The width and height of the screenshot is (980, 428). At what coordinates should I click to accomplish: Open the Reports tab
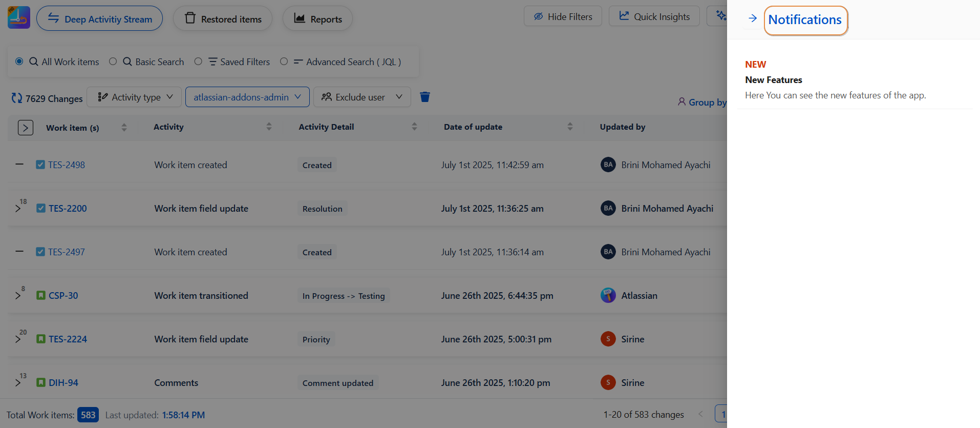click(317, 19)
